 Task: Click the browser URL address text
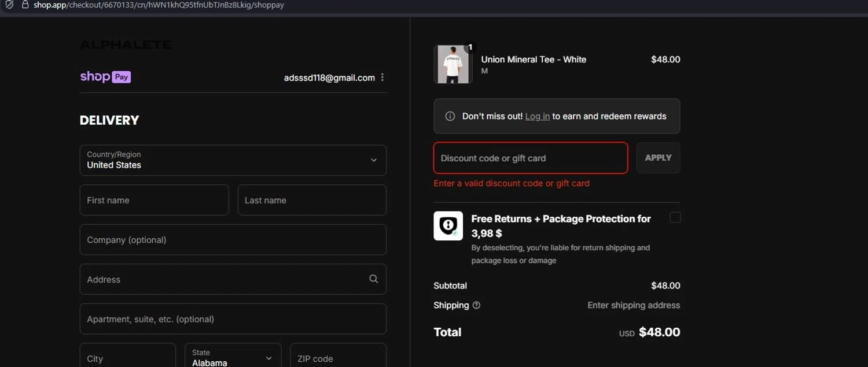159,5
